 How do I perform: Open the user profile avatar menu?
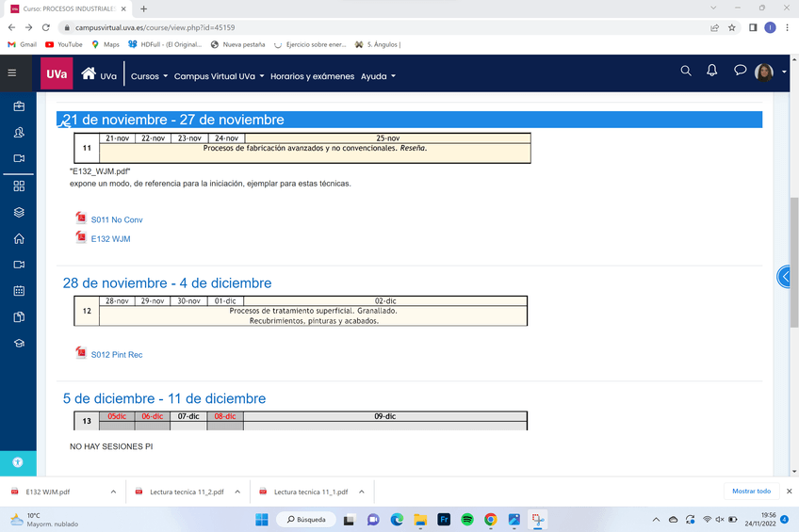click(767, 73)
